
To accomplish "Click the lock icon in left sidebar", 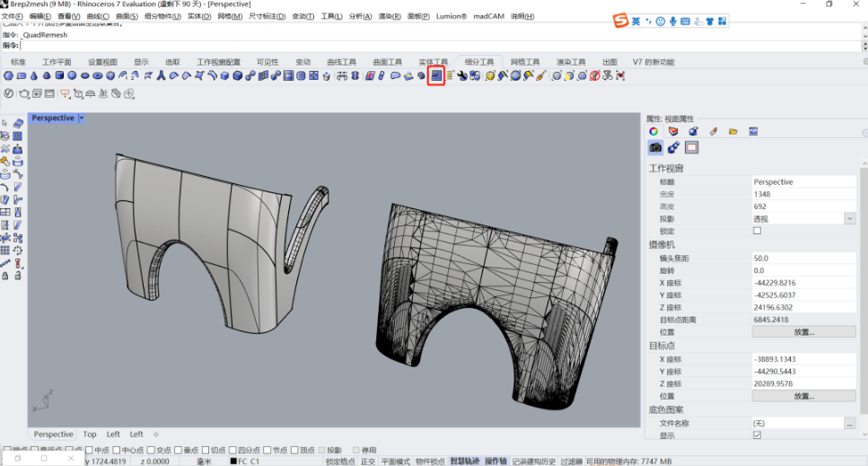I will 5,275.
